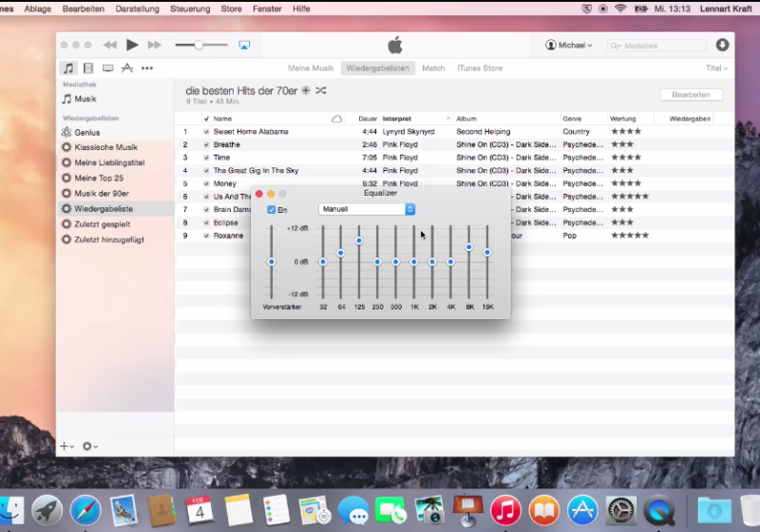760x532 pixels.
Task: Uncheck Money track checkbox
Action: 206,183
